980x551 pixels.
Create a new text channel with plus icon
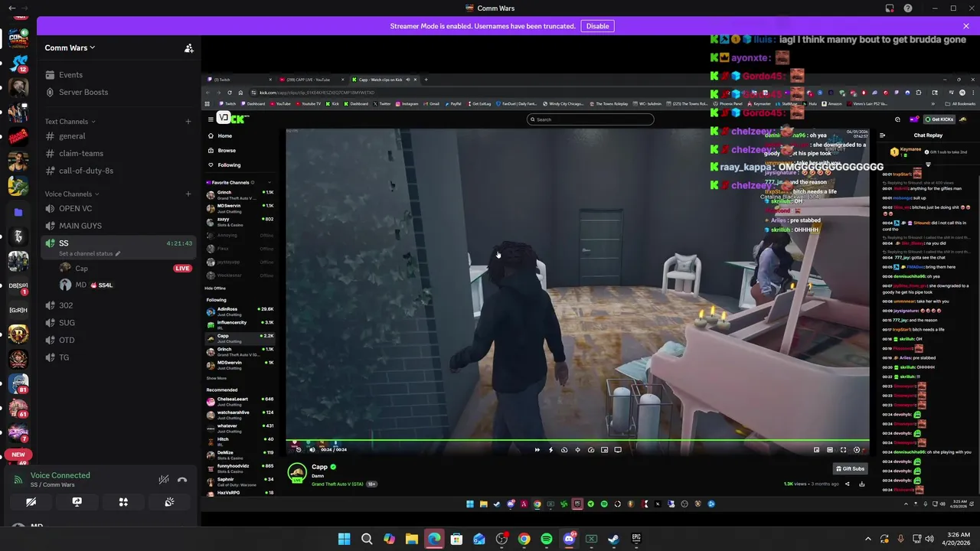tap(188, 121)
